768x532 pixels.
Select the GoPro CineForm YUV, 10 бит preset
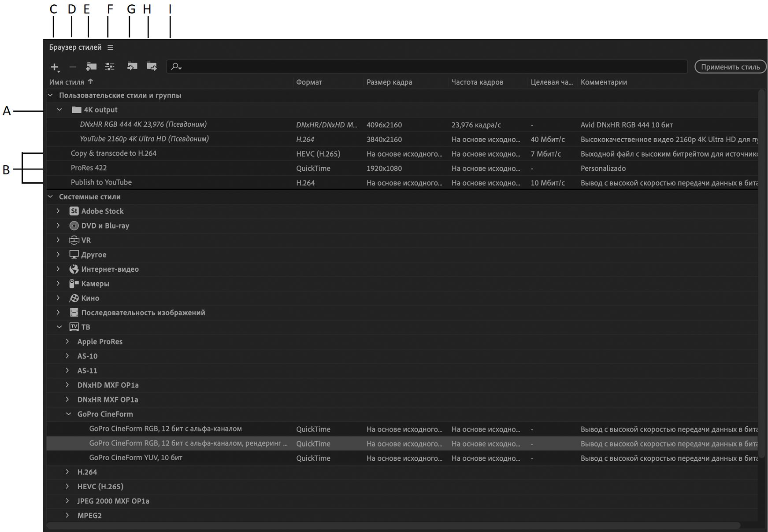[136, 458]
